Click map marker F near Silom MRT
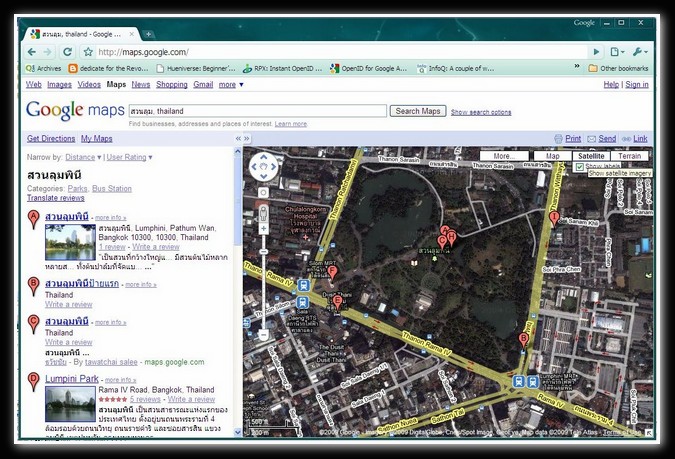 coord(332,273)
